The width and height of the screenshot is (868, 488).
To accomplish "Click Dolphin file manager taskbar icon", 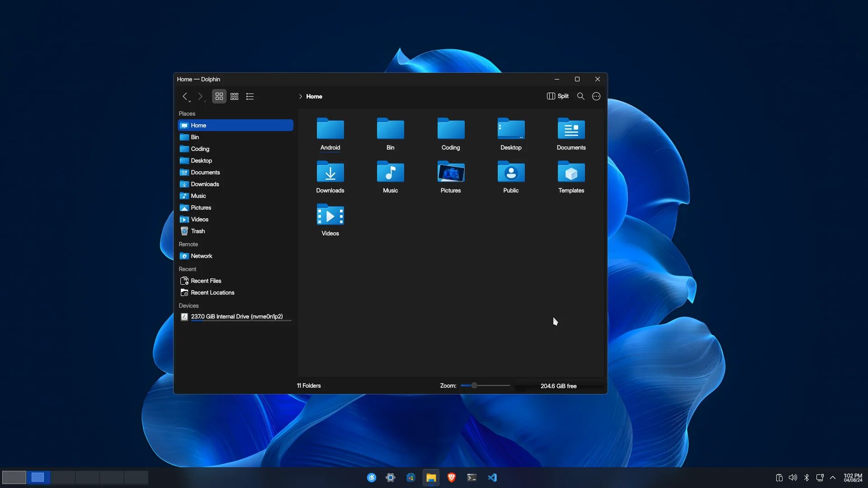I will 431,478.
